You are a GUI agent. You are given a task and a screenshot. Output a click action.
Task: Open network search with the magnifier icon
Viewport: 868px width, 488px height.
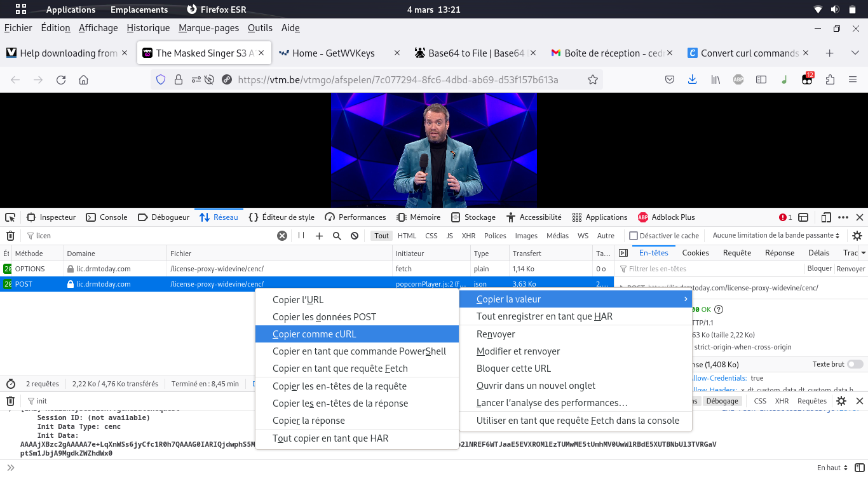click(x=337, y=236)
